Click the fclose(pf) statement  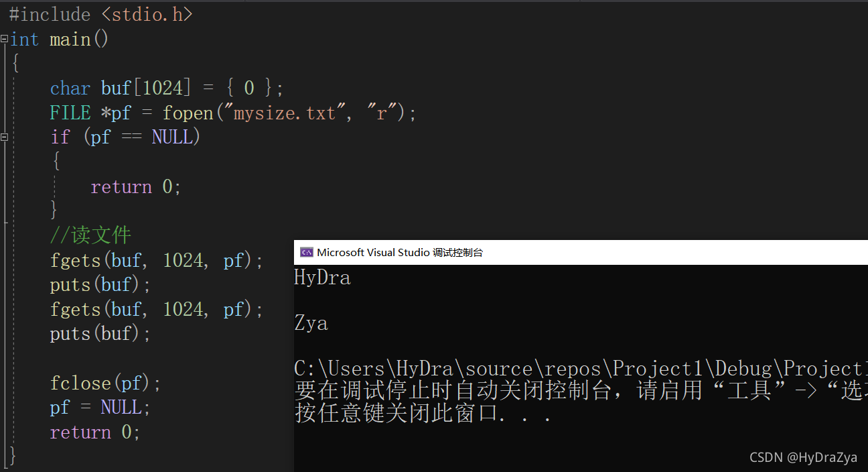click(x=106, y=383)
